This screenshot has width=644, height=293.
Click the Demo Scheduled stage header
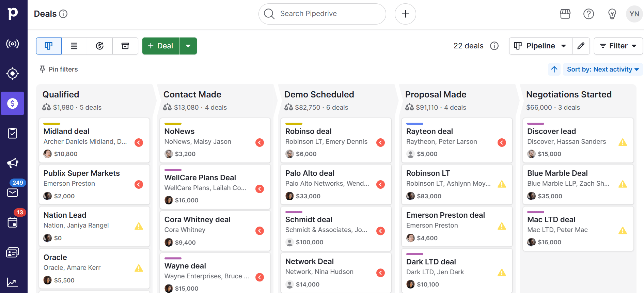[x=319, y=94]
